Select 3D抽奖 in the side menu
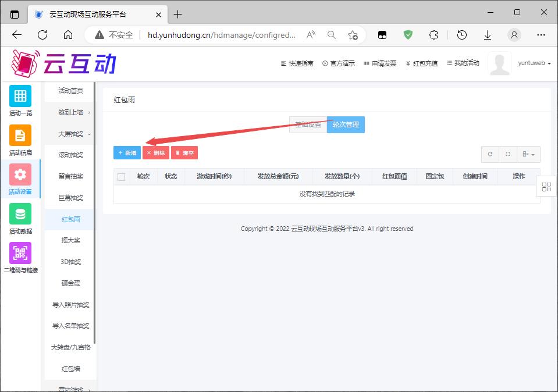 70,262
